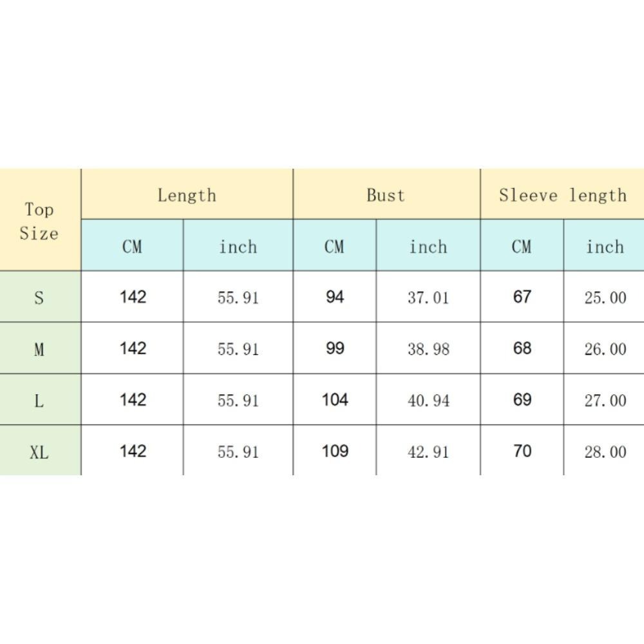644x644 pixels.
Task: Click the Sleeve length column header
Action: (562, 195)
